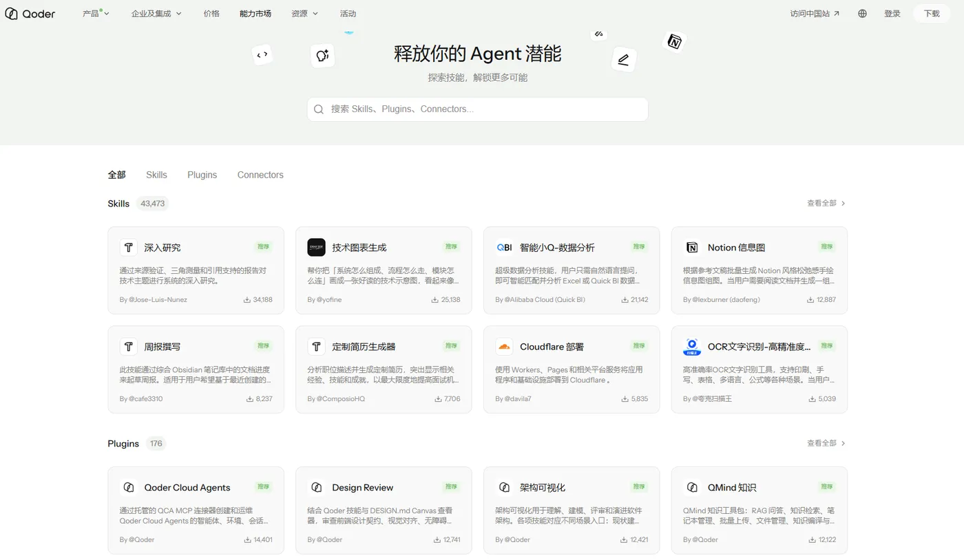Open the language globe icon
This screenshot has height=560, width=964.
point(862,14)
